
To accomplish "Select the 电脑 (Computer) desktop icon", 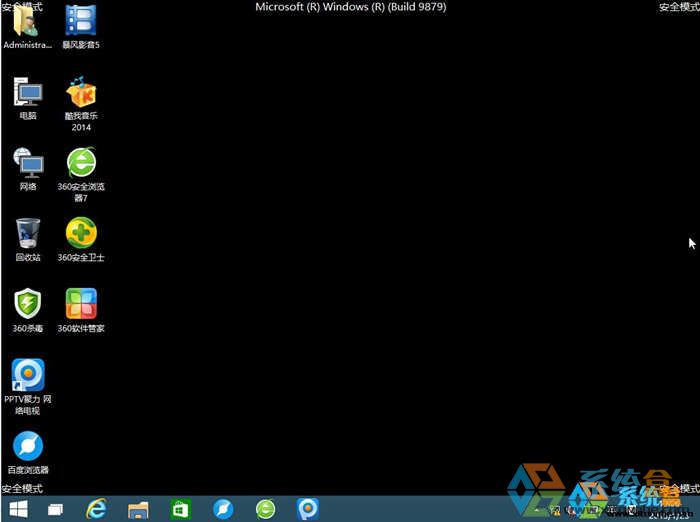I will coord(28,98).
